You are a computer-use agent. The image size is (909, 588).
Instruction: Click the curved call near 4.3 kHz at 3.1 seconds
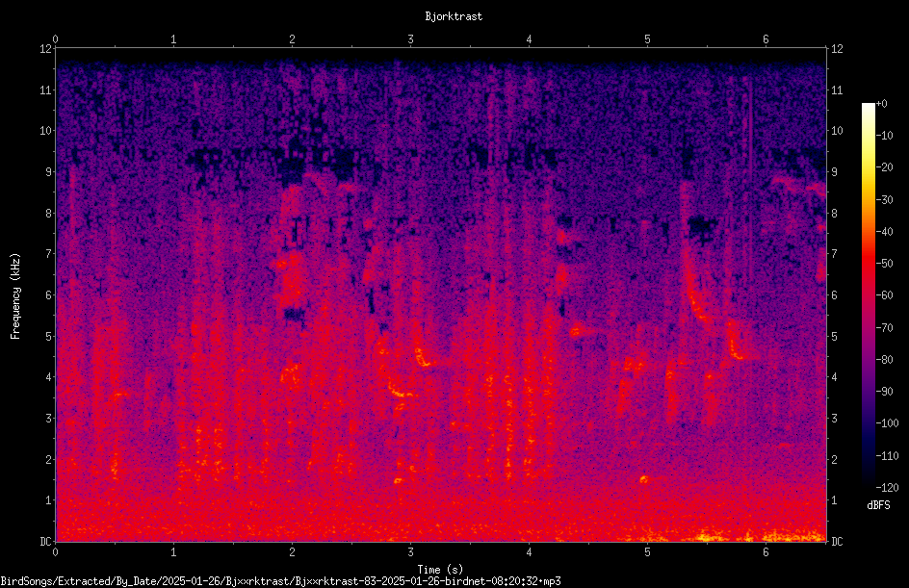coord(423,357)
